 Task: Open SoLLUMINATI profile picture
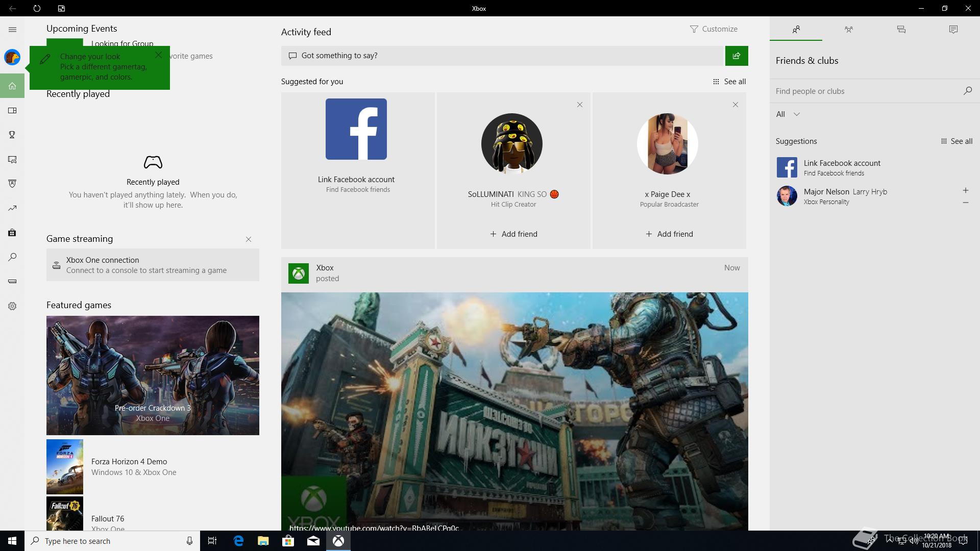pyautogui.click(x=512, y=144)
